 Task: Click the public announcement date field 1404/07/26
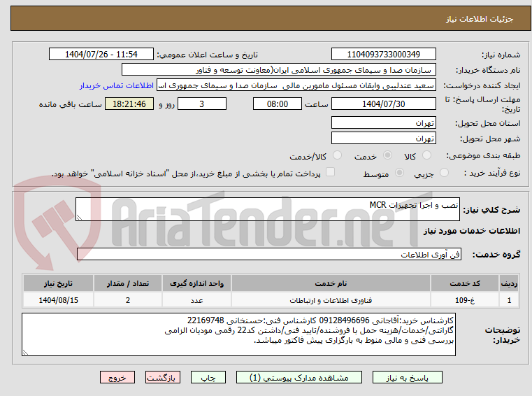pos(101,55)
